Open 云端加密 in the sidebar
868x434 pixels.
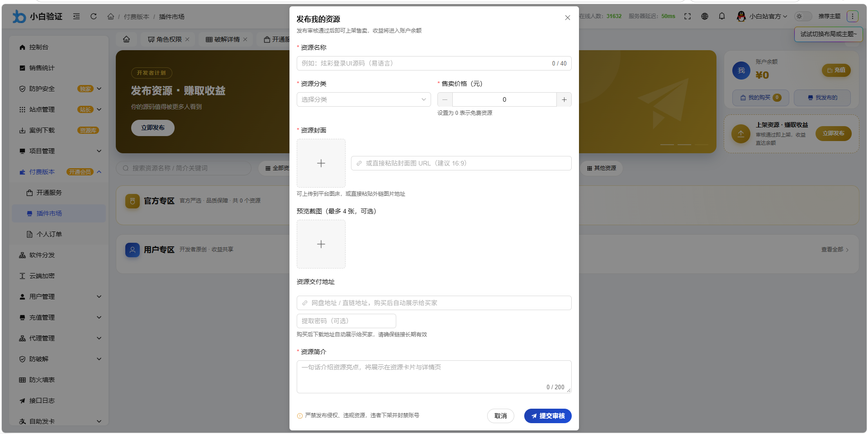click(59, 276)
